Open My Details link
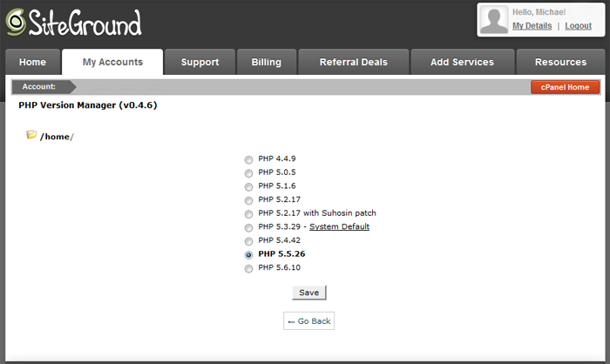 click(x=532, y=25)
